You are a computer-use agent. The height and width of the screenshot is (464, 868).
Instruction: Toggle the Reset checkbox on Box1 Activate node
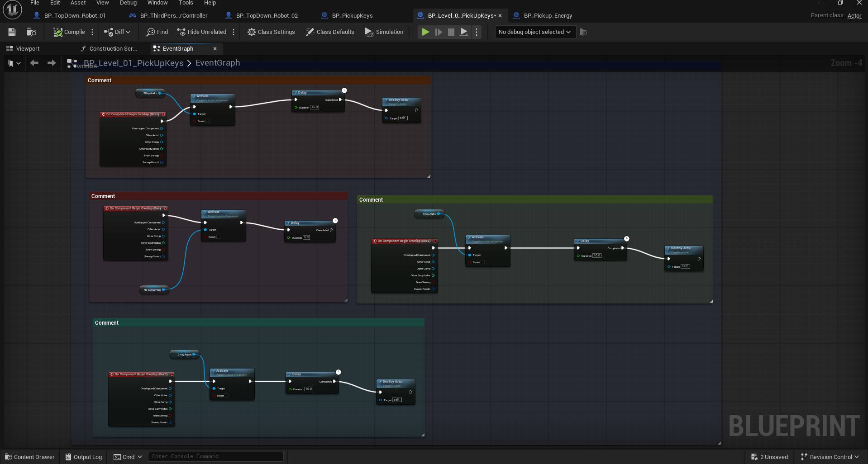(x=207, y=121)
